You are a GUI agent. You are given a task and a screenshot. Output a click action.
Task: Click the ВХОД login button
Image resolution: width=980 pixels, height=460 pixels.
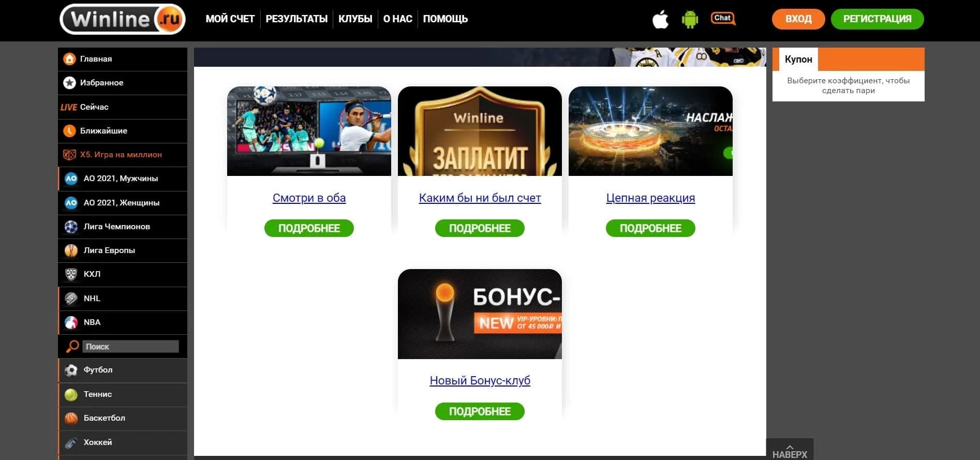[x=798, y=19]
